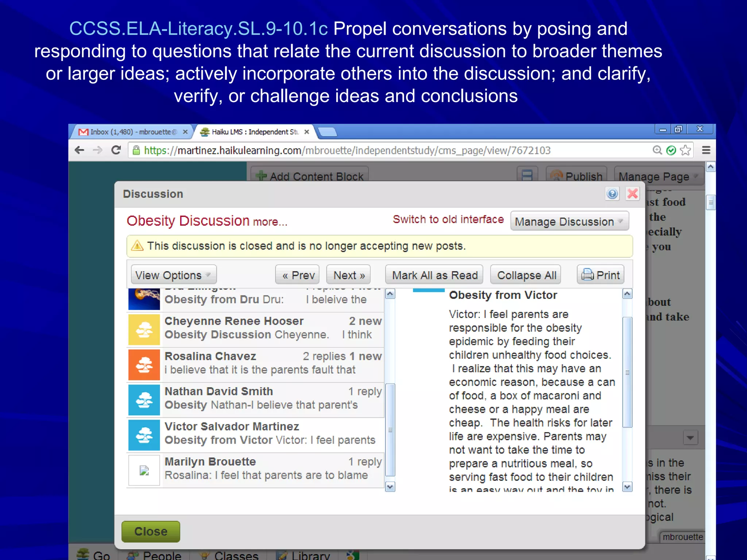Click Cheyenne Renee Hooser's yellow avatar
Image resolution: width=747 pixels, height=560 pixels.
point(144,329)
